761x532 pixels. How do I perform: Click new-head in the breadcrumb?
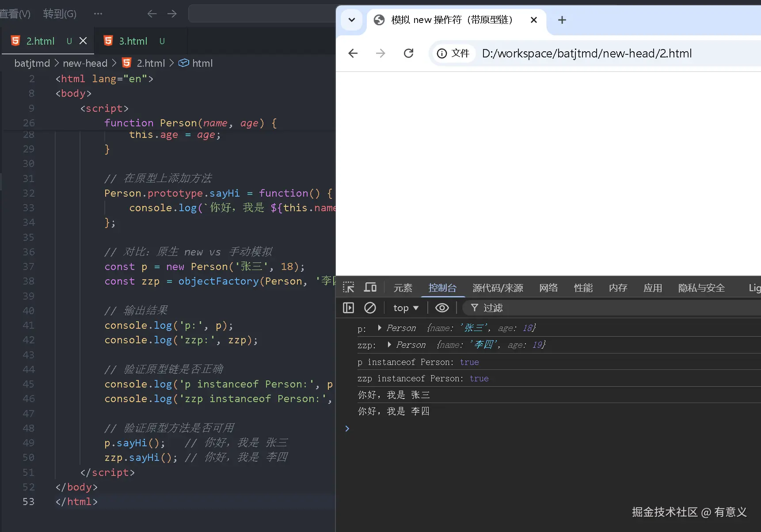85,63
